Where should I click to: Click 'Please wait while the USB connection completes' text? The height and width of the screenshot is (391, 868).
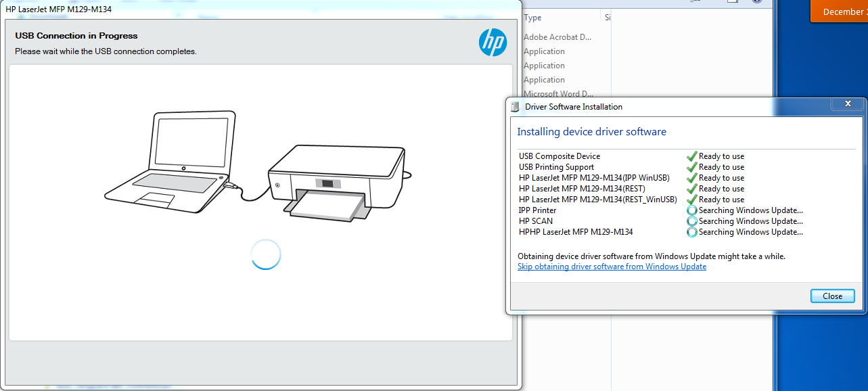point(106,51)
